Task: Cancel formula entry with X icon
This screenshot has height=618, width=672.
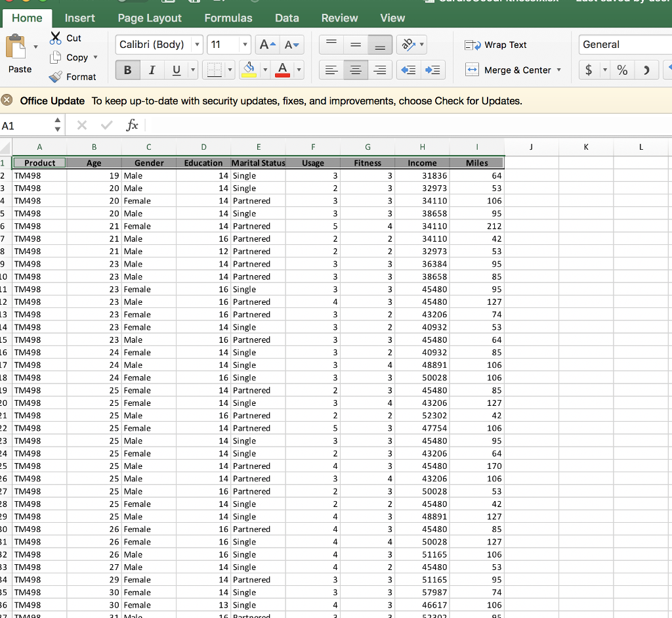Action: [x=82, y=125]
